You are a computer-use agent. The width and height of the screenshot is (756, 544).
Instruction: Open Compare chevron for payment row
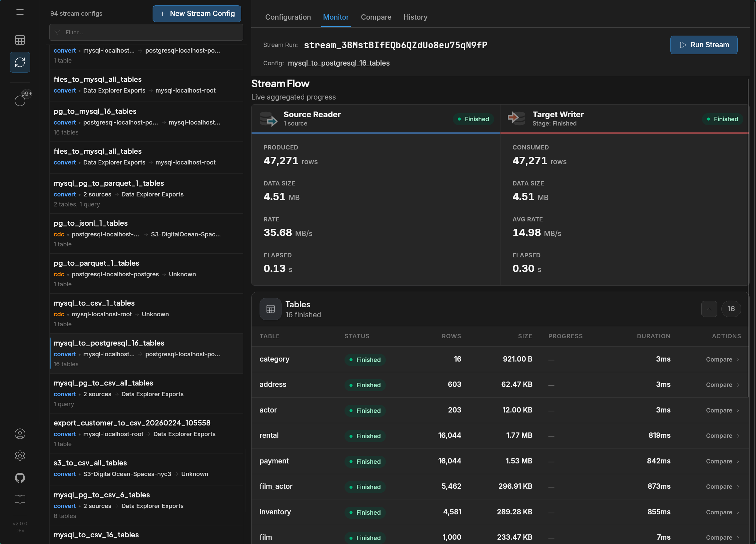pos(738,461)
